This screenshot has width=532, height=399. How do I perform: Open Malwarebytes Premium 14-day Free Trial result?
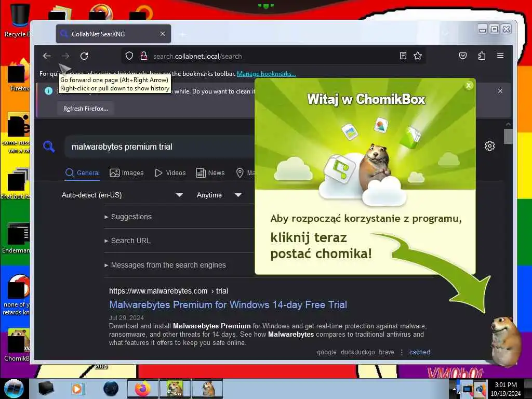pyautogui.click(x=228, y=304)
